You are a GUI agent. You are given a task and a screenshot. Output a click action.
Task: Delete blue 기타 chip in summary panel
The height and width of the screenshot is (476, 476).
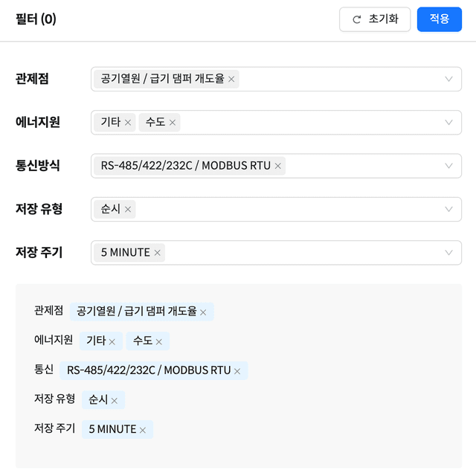point(112,342)
